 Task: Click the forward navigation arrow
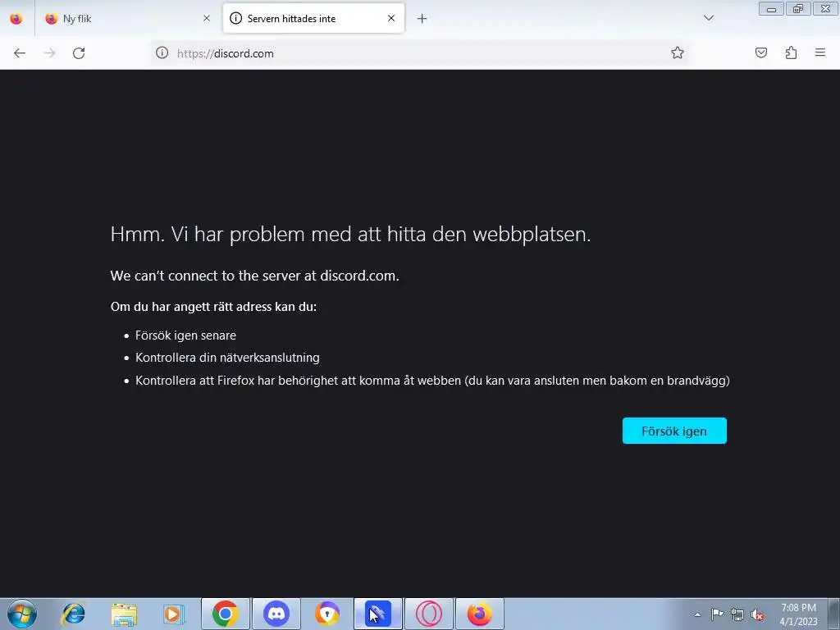coord(49,53)
